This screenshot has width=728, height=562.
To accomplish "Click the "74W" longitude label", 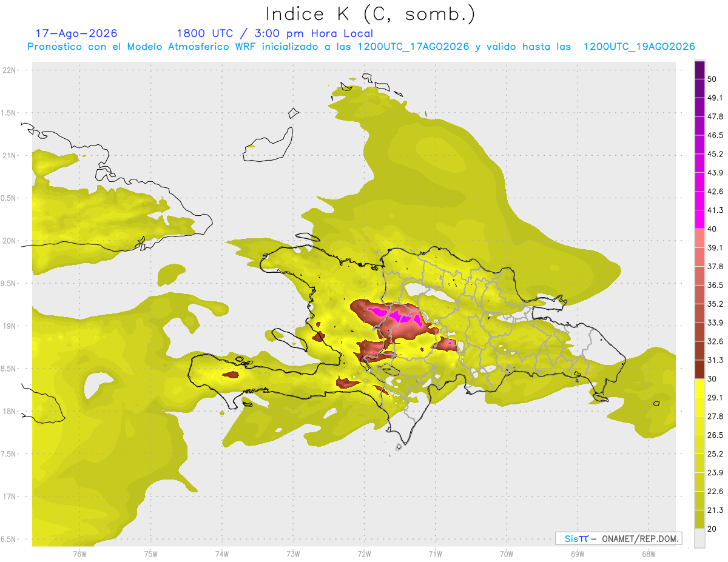I will 221,554.
